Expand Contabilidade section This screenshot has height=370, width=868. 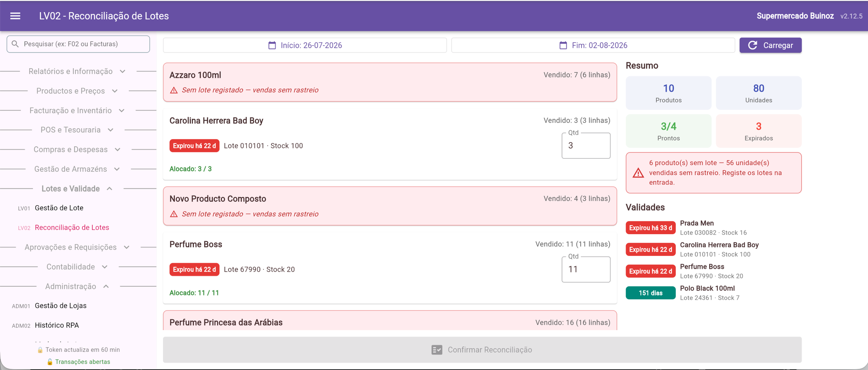78,267
